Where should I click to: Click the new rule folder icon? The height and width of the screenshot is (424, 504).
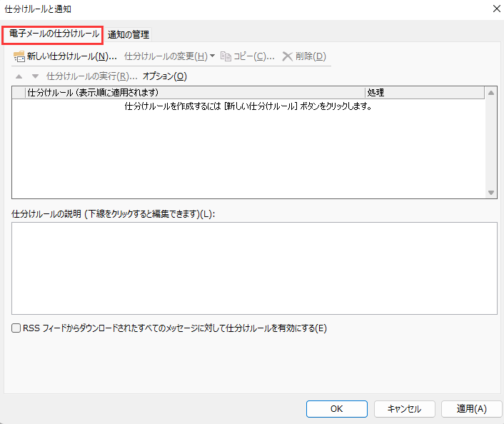click(x=19, y=56)
